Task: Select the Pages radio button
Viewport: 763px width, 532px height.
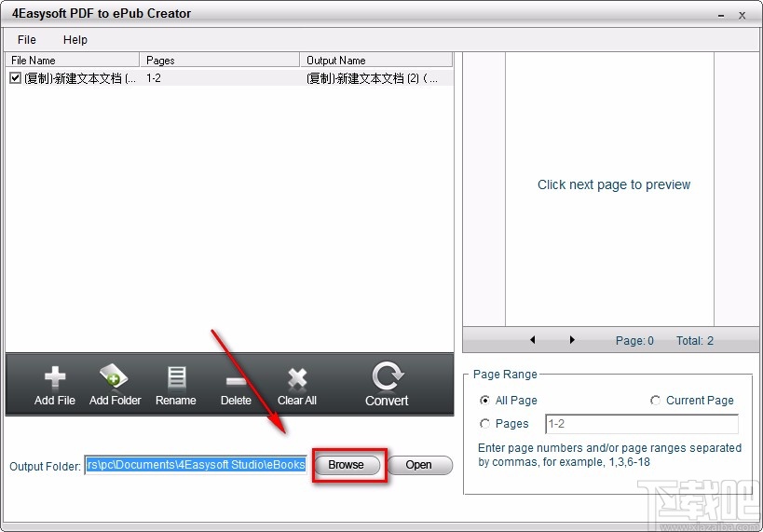Action: (x=484, y=424)
